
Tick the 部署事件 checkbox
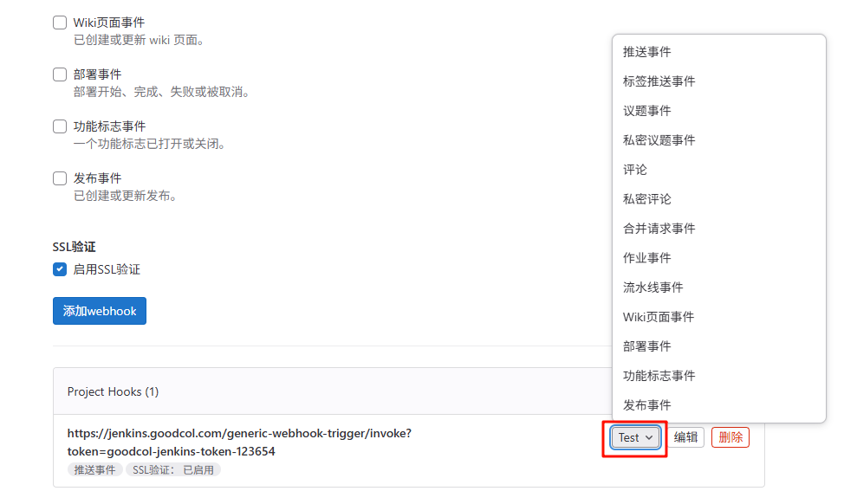pyautogui.click(x=60, y=74)
